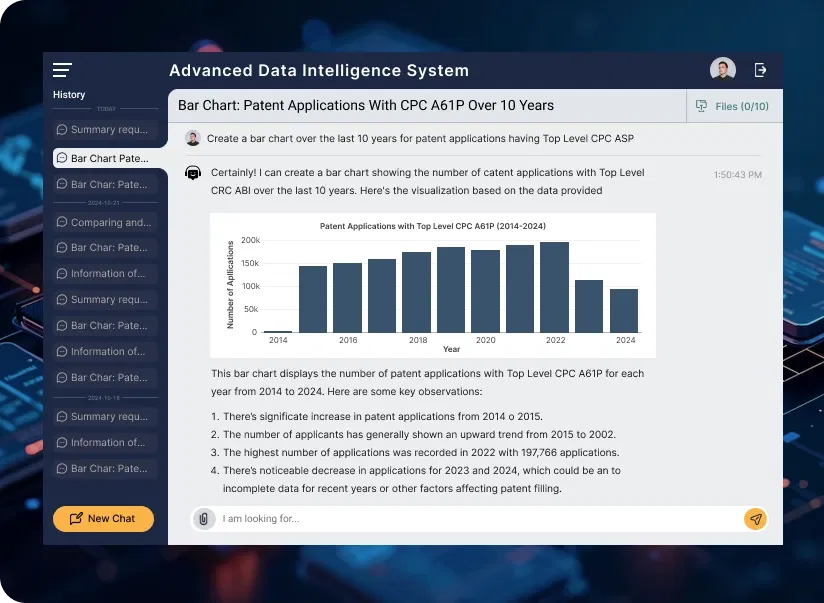Click the chat bubble icon beside "Comparing and..."

pos(62,223)
